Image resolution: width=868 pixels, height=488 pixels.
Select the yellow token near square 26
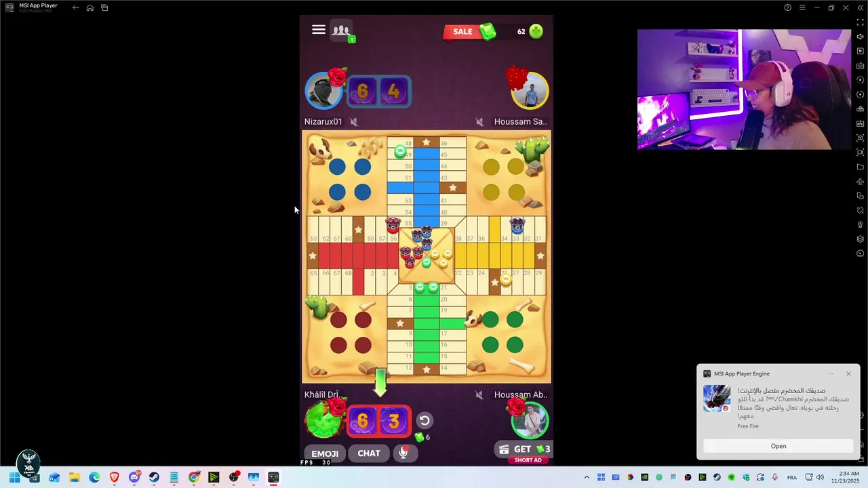point(506,279)
